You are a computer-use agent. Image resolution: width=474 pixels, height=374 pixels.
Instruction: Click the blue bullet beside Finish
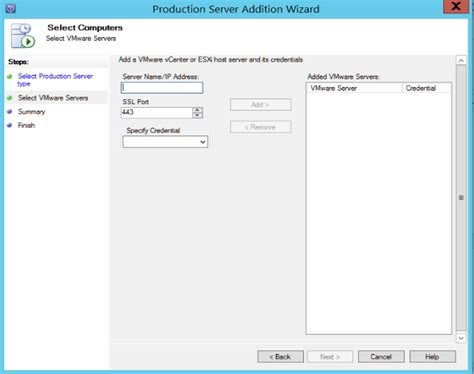(x=10, y=125)
